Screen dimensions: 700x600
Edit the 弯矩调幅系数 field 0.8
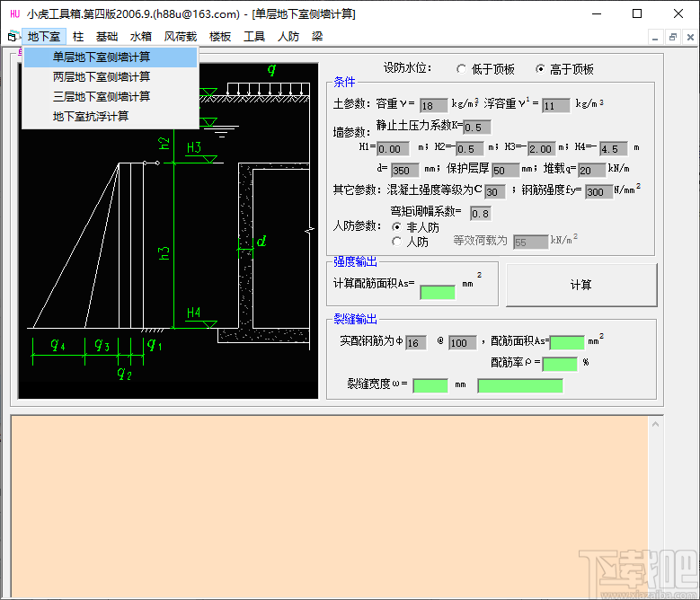(481, 214)
